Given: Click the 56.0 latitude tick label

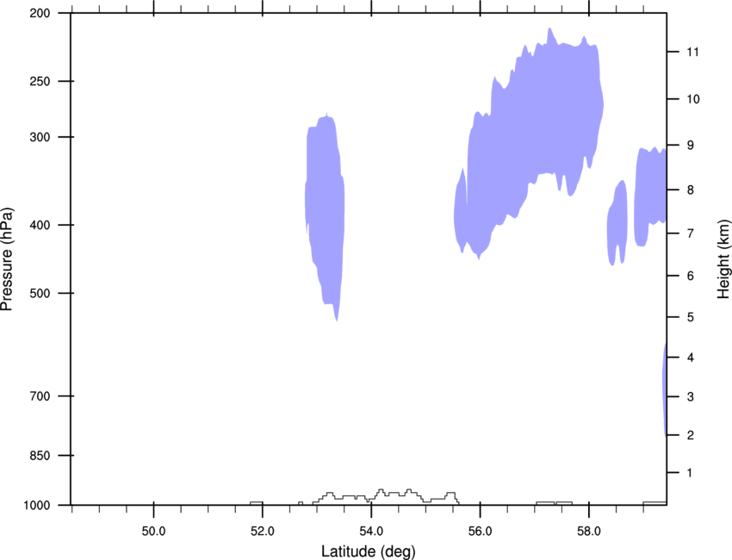Looking at the screenshot, I should [480, 532].
